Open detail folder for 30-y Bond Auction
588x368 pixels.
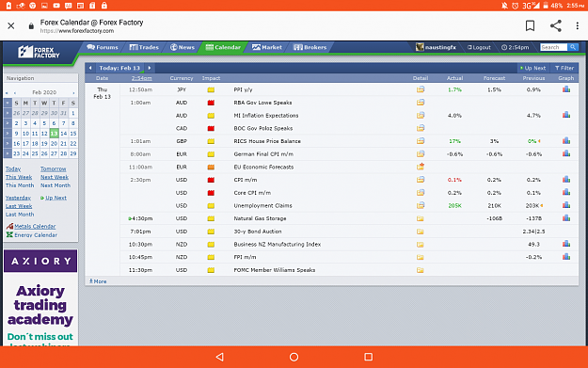point(420,232)
